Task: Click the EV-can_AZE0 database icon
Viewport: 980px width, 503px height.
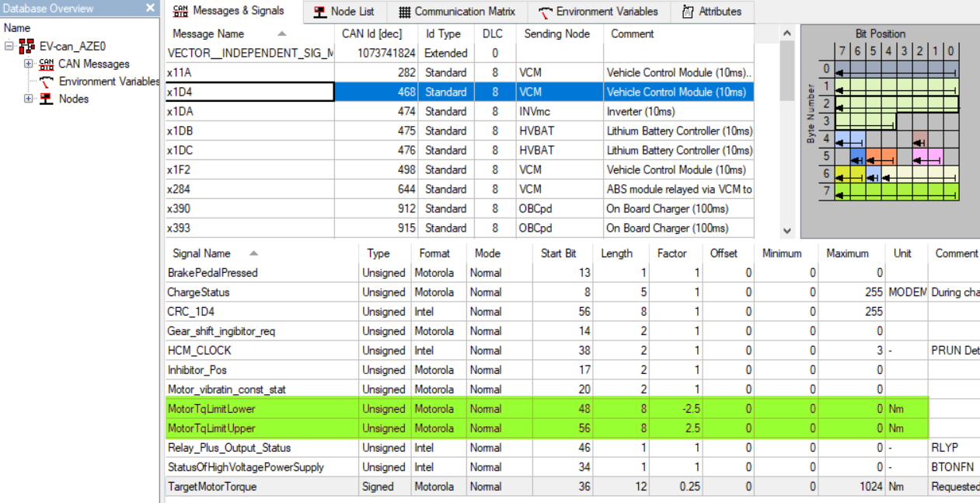Action: tap(26, 47)
